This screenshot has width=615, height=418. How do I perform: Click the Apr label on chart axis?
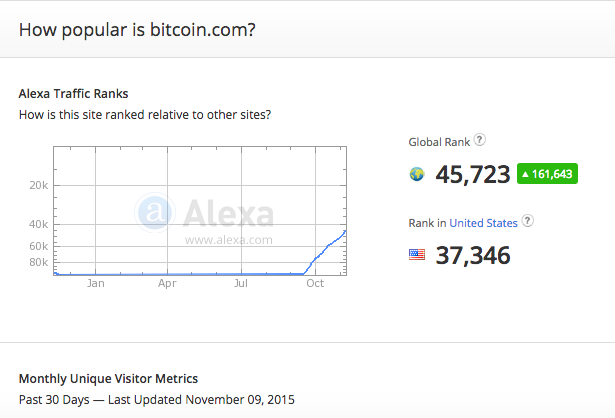coord(167,283)
